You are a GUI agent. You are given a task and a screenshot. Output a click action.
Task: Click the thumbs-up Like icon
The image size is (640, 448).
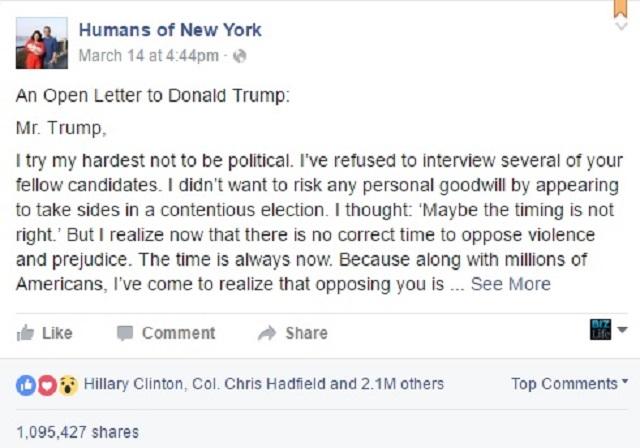point(25,333)
